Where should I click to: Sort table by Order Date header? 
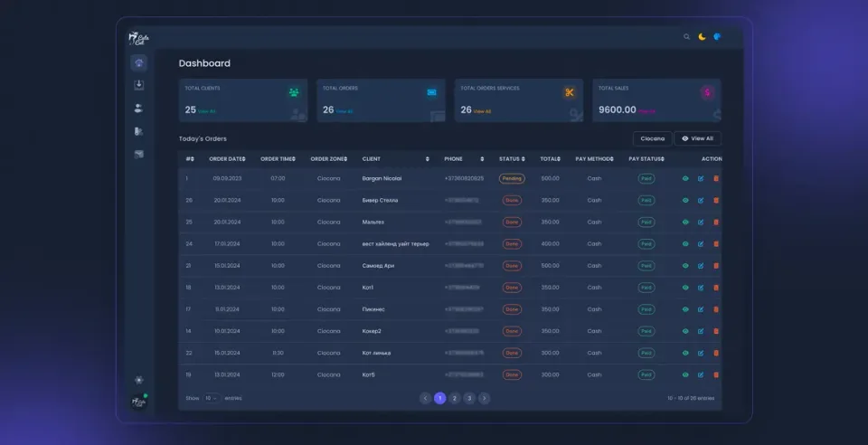(227, 159)
